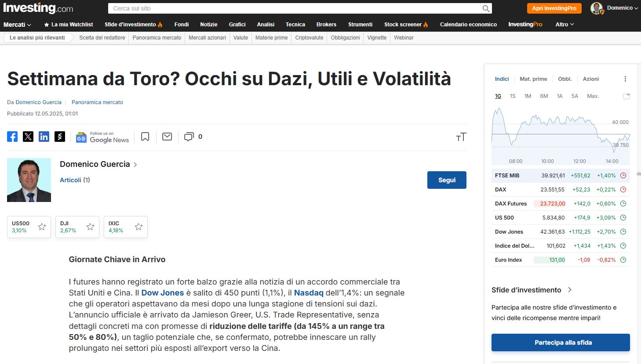641x364 pixels.
Task: Click the clock icon in US 500 row
Action: click(623, 218)
